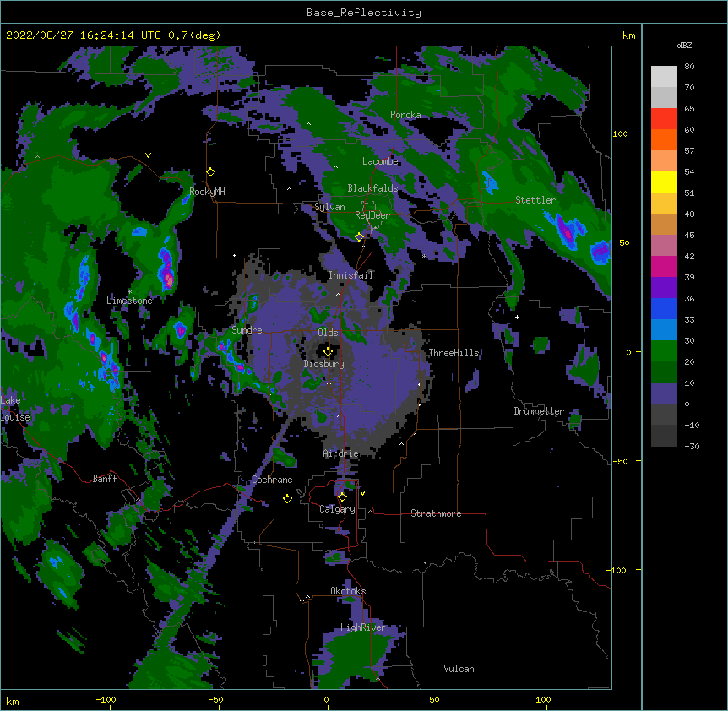Click the Sundre city label

[x=247, y=330]
